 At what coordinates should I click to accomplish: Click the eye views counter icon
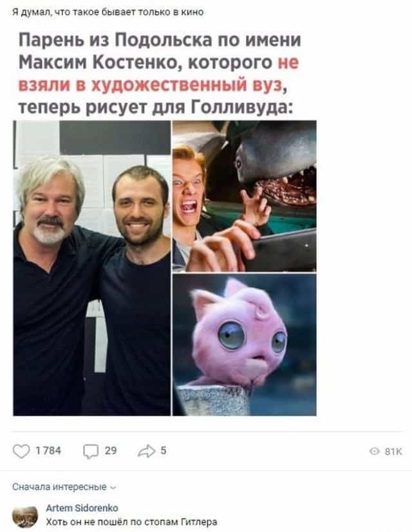coord(374,451)
